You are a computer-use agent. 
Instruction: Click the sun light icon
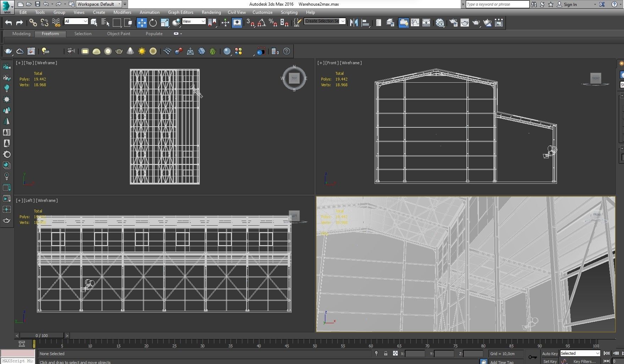(142, 51)
